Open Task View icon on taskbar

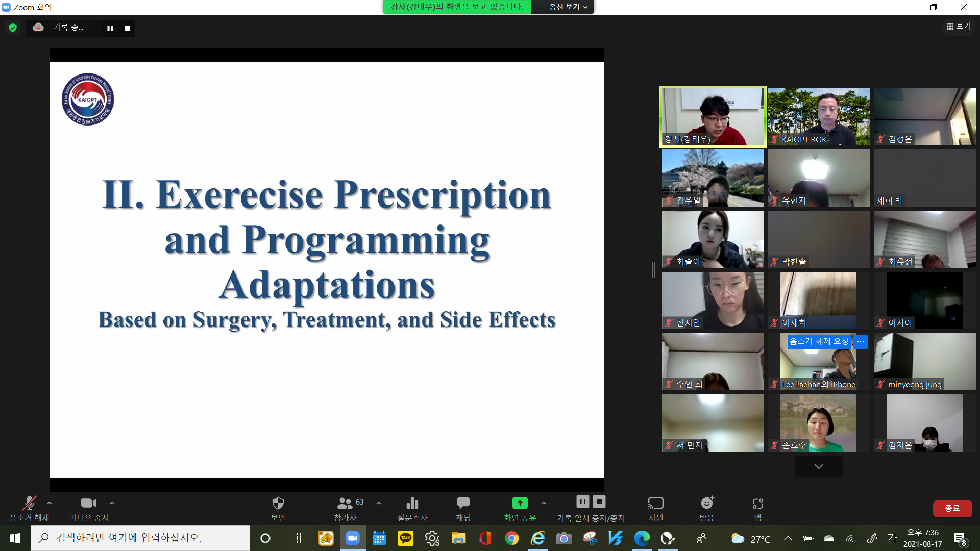(x=296, y=538)
